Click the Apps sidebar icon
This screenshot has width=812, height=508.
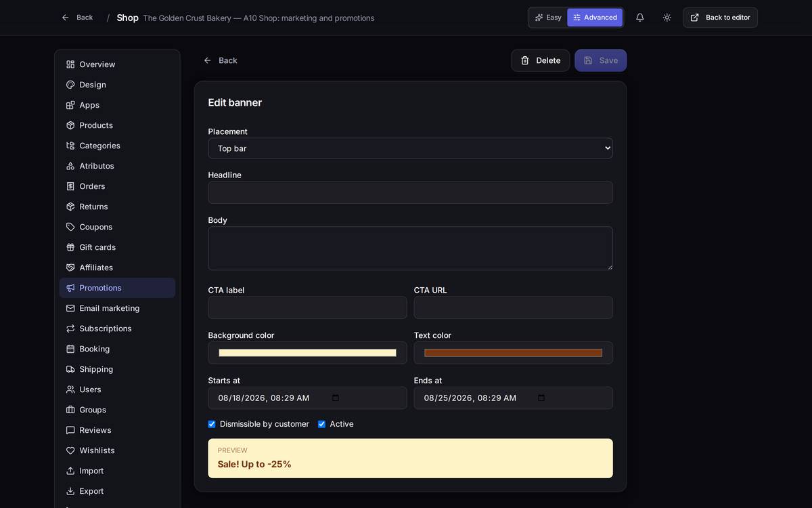point(70,105)
